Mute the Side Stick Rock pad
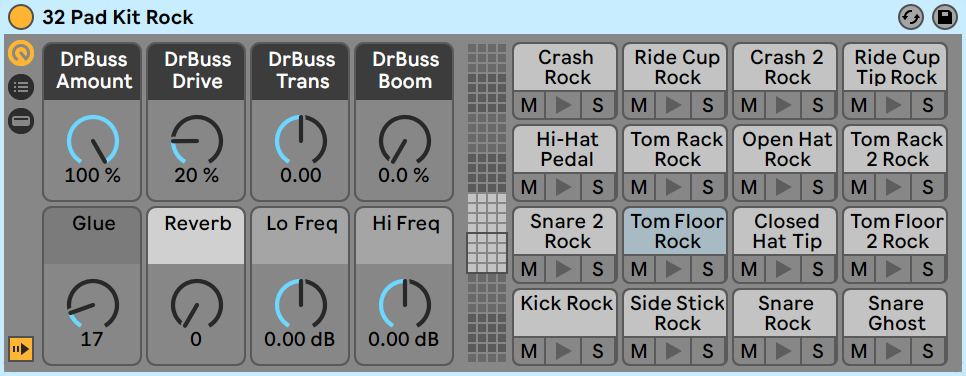 point(639,351)
